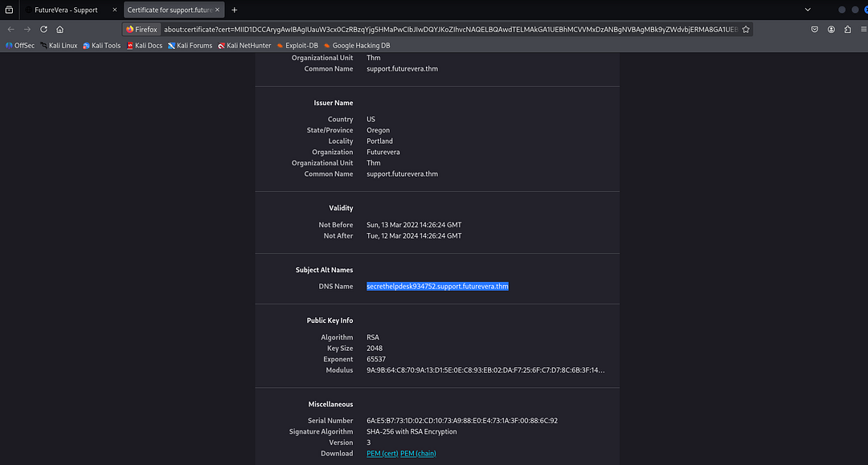868x465 pixels.
Task: Open the OffSec bookmark
Action: pyautogui.click(x=21, y=45)
